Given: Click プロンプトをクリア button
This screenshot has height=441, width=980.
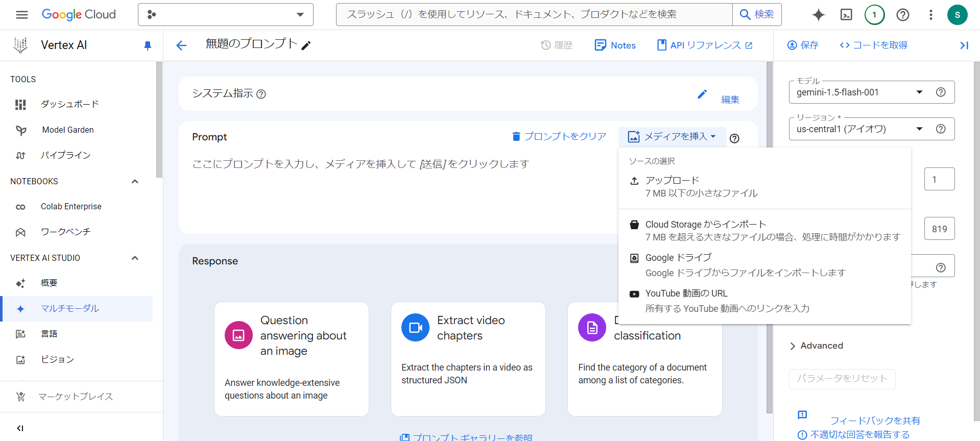Looking at the screenshot, I should (x=559, y=137).
